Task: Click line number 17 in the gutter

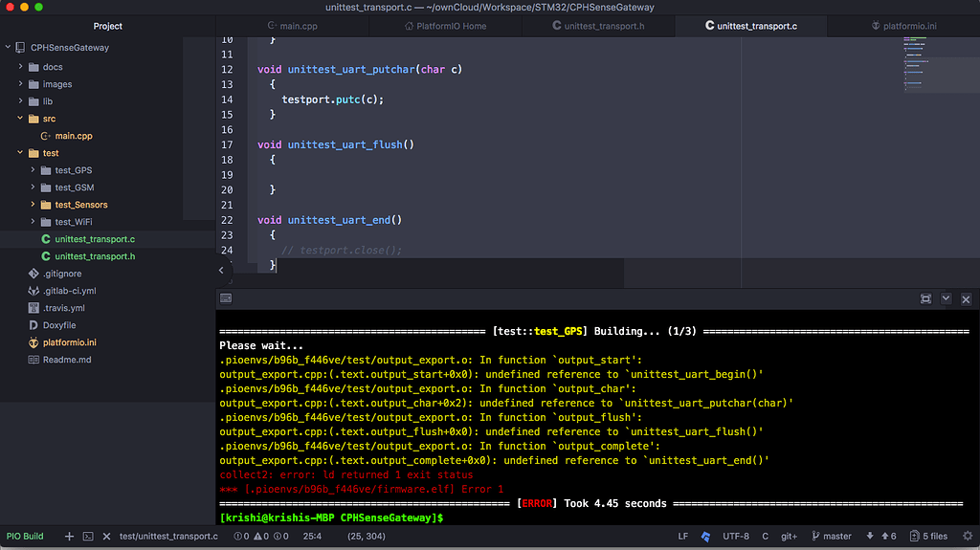Action: [226, 145]
